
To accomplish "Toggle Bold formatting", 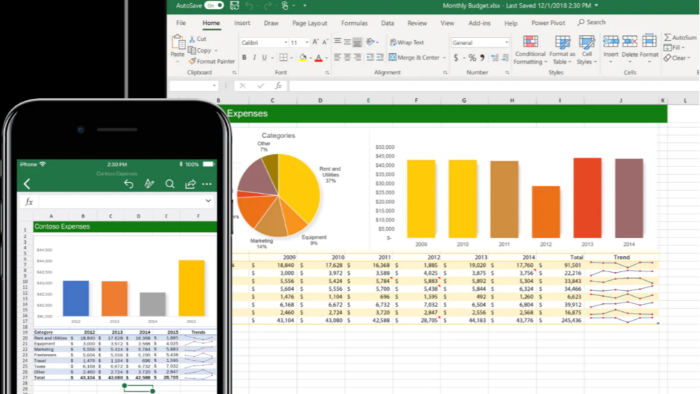I will click(244, 58).
